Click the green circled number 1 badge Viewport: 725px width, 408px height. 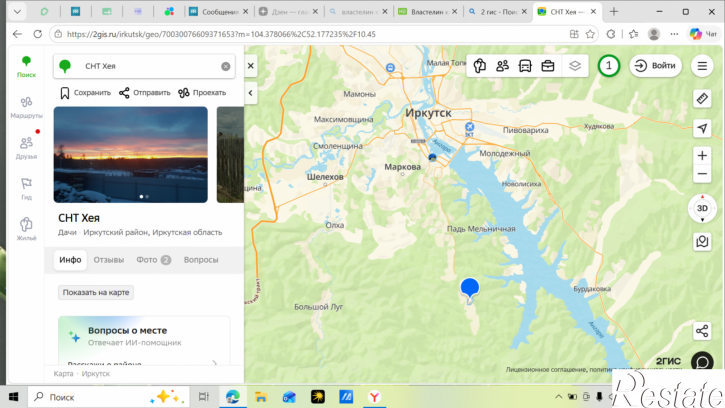coord(608,66)
